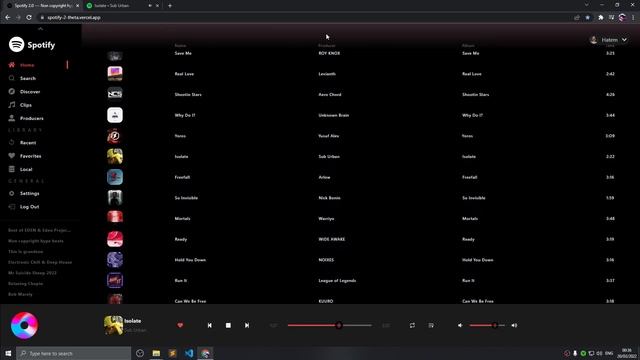Reload the browser page
640x360 pixels.
29,18
